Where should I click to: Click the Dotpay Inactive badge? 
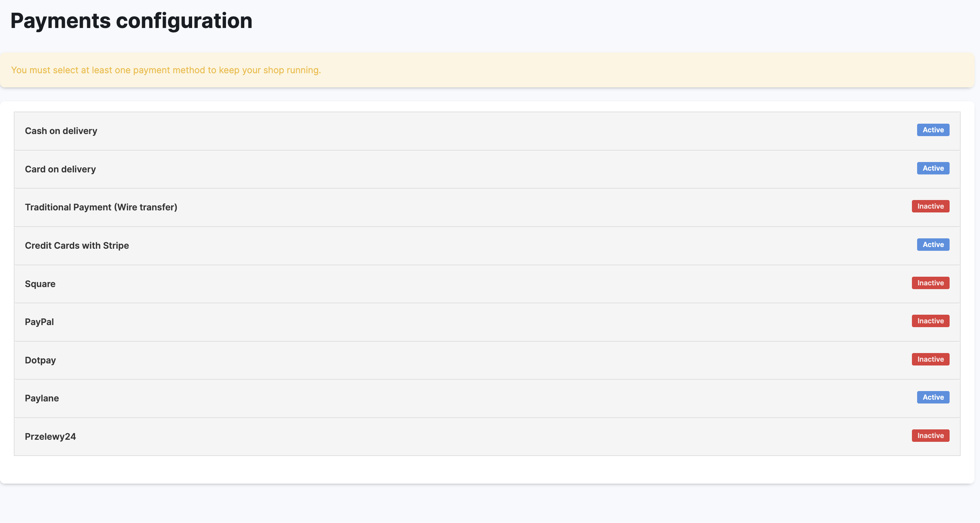click(930, 360)
